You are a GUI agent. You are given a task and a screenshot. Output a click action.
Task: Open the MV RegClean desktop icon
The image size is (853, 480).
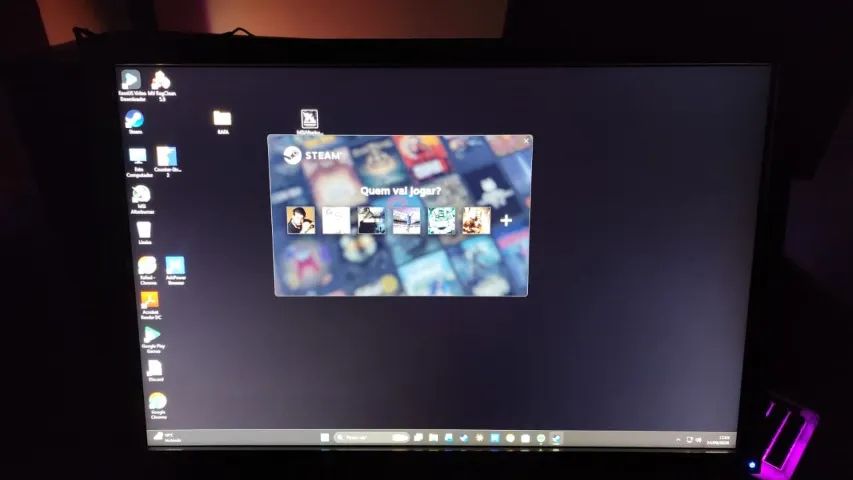[x=162, y=85]
